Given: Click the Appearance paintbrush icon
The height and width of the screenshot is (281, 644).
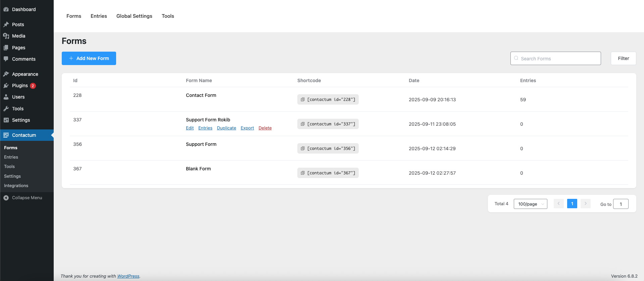Looking at the screenshot, I should pyautogui.click(x=6, y=74).
